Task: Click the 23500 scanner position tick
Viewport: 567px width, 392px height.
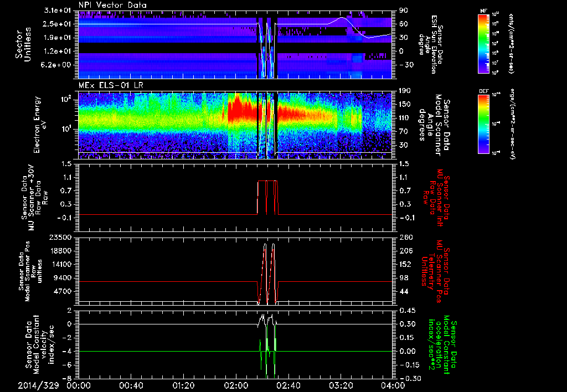Action: click(x=60, y=238)
